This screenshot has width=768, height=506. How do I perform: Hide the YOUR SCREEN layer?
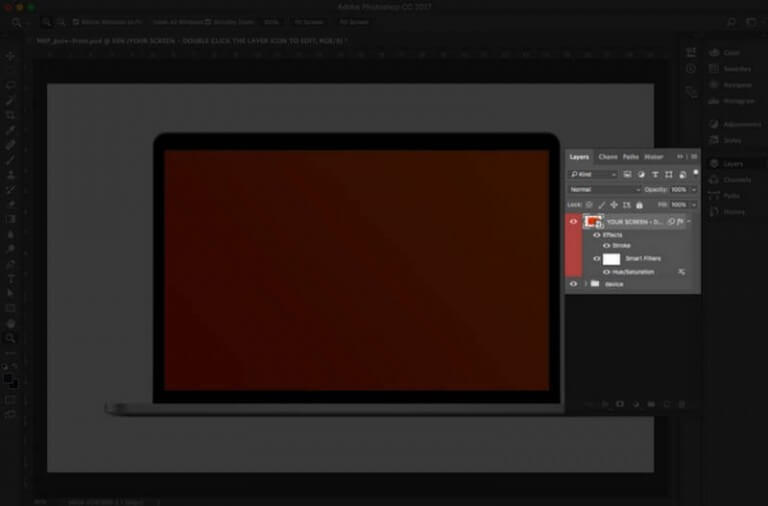[x=574, y=221]
